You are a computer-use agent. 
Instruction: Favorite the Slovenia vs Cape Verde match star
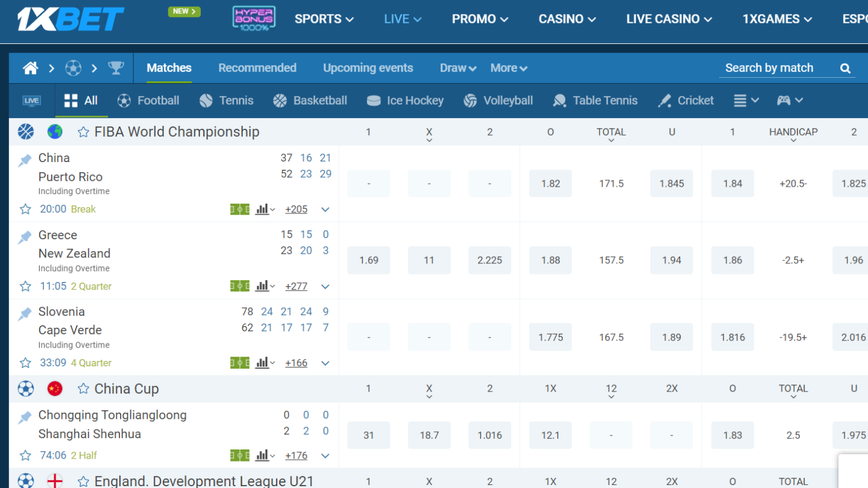pos(25,363)
